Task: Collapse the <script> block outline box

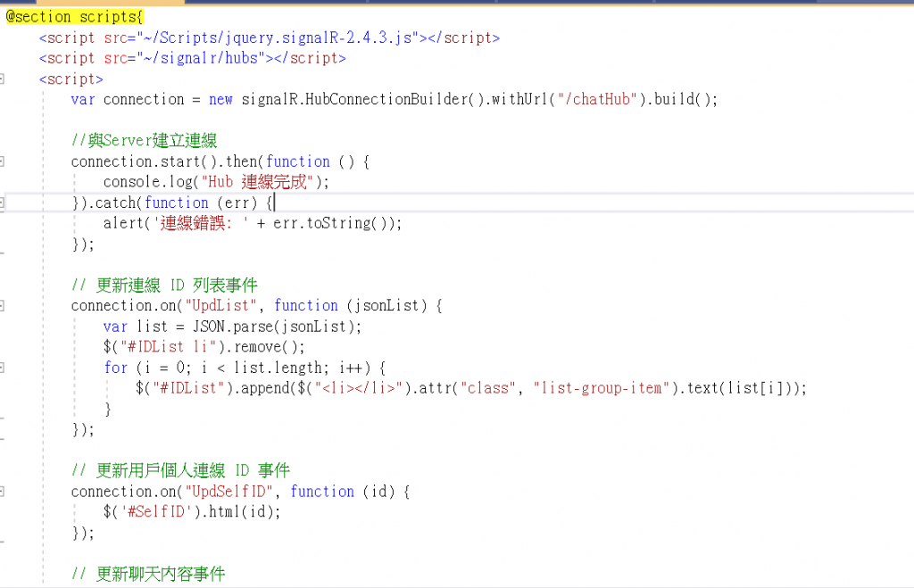Action: pos(2,79)
